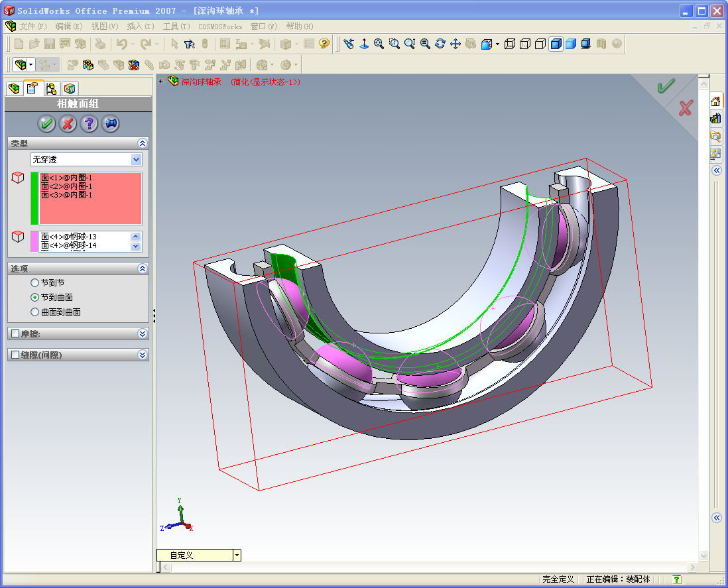Viewport: 728px width, 588px height.
Task: Open help for contact set panel
Action: [x=89, y=123]
